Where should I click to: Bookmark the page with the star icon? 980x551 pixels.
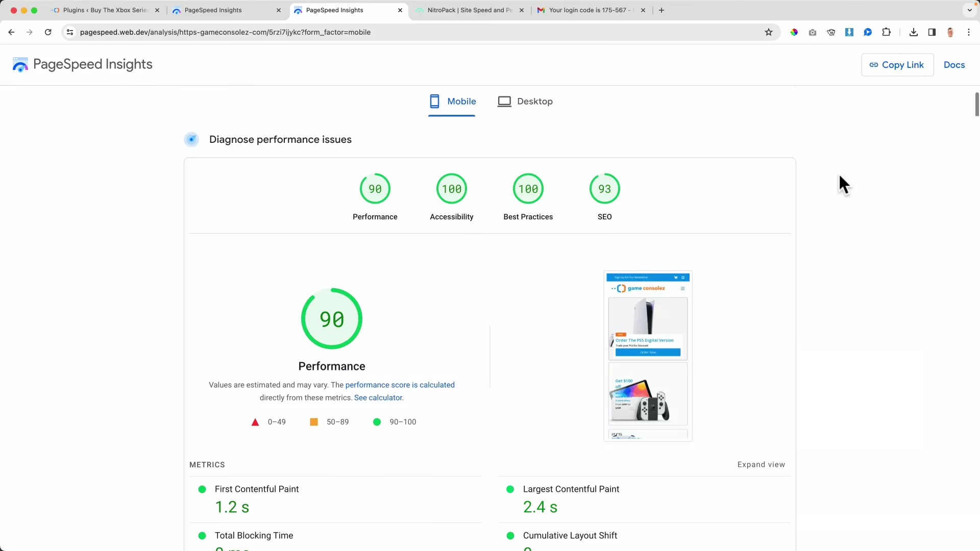769,32
